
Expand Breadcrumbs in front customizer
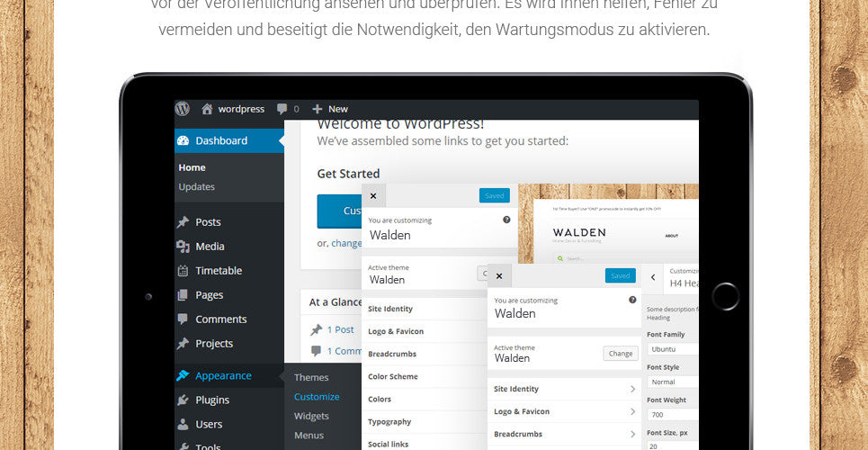[564, 434]
